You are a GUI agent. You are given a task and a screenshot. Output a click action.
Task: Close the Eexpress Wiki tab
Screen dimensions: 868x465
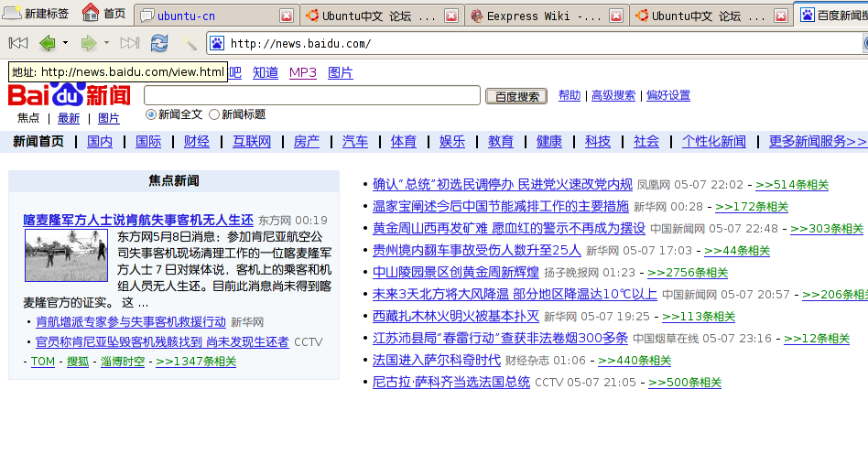pos(616,16)
